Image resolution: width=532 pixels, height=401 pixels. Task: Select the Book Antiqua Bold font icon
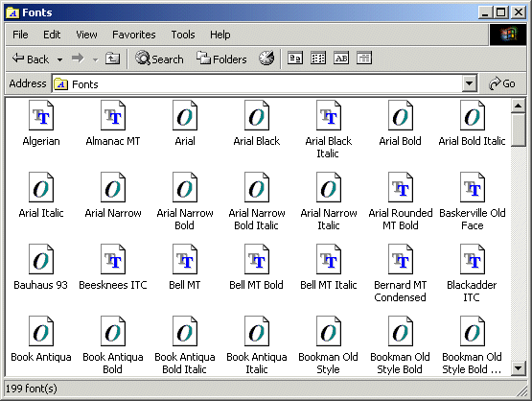coord(113,331)
